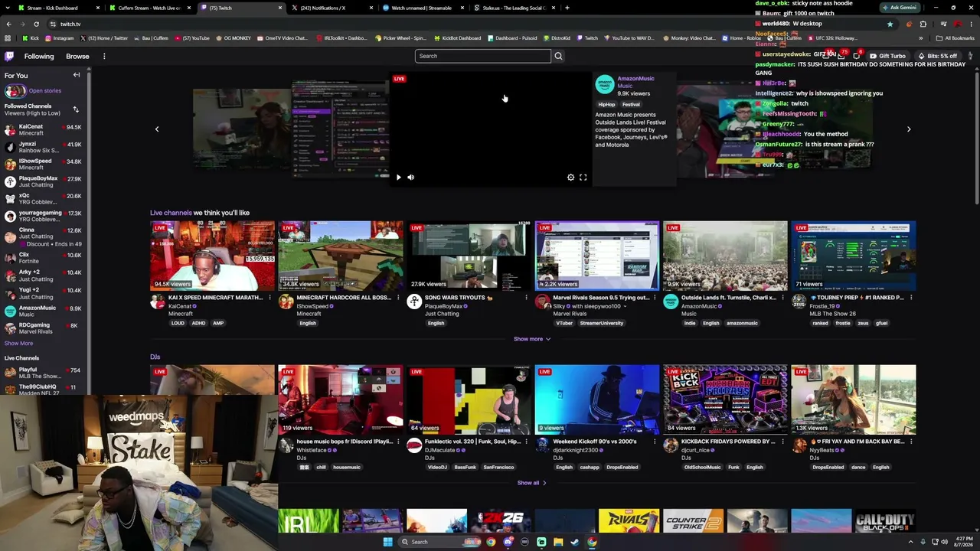Open Steam from the taskbar

(575, 542)
